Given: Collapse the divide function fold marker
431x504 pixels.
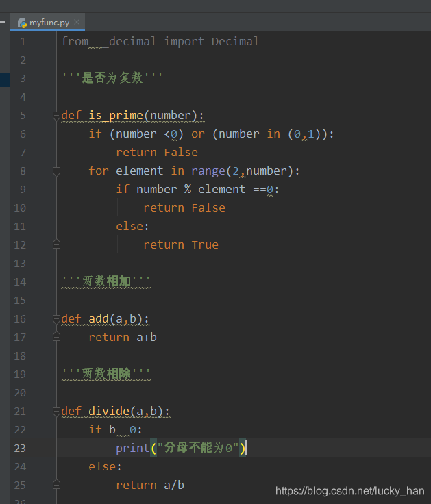Looking at the screenshot, I should (x=56, y=412).
